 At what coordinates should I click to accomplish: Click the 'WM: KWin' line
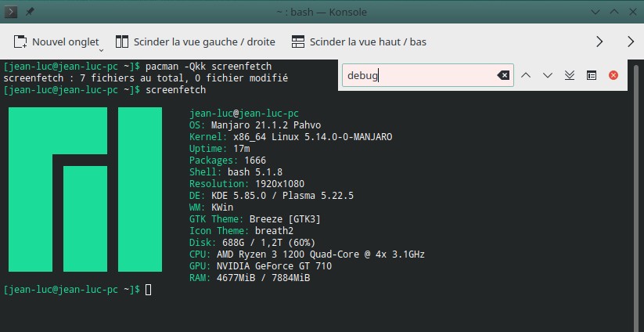211,207
